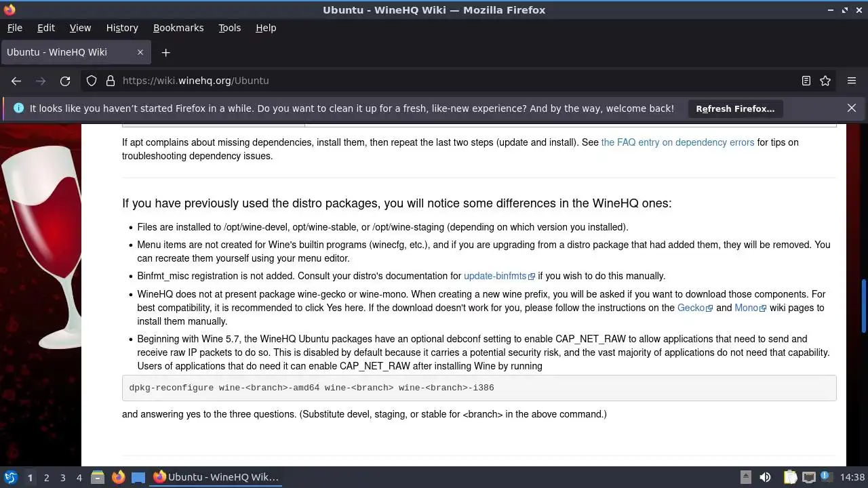Click the show desktop taskbar icon
Viewport: 868px width, 488px height.
[x=138, y=477]
